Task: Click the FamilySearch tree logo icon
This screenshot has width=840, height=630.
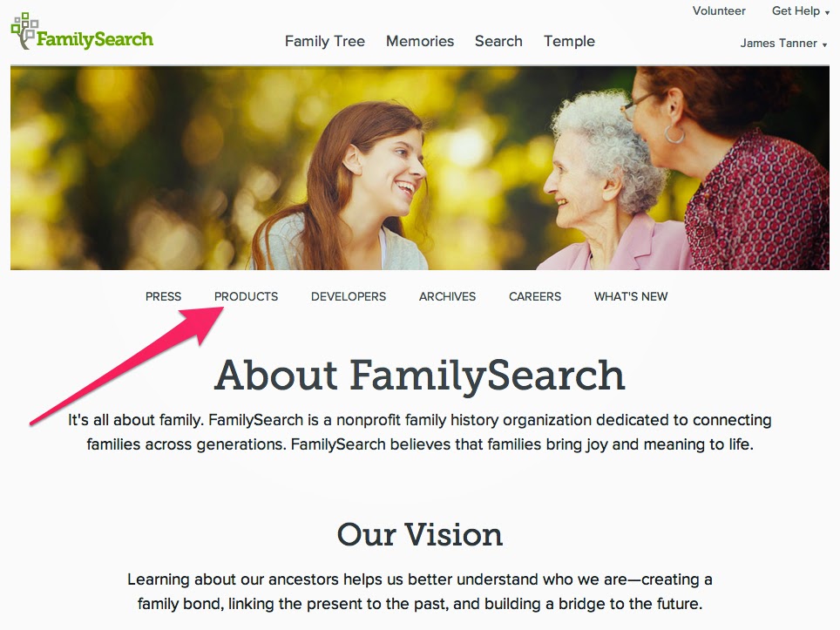Action: (24, 31)
